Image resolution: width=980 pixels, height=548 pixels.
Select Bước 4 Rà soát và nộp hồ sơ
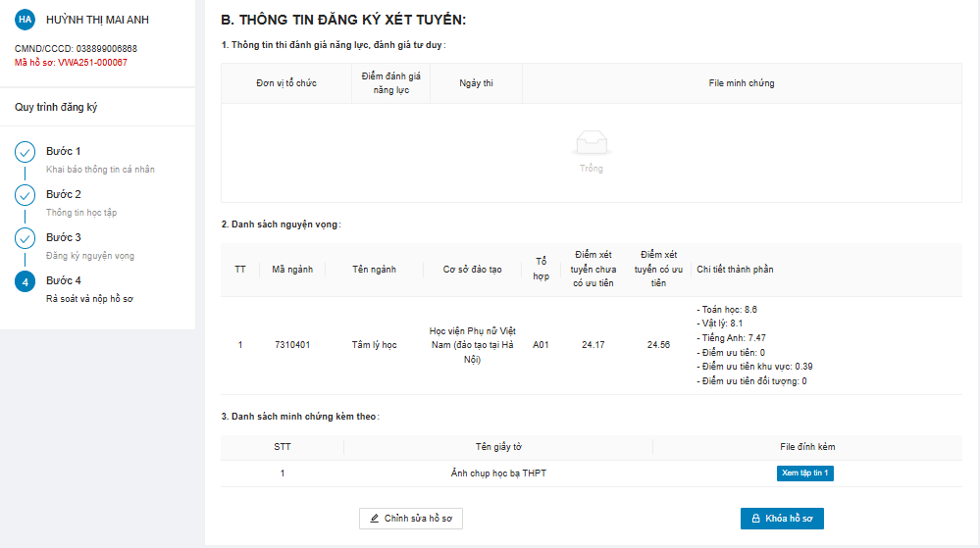tap(89, 289)
